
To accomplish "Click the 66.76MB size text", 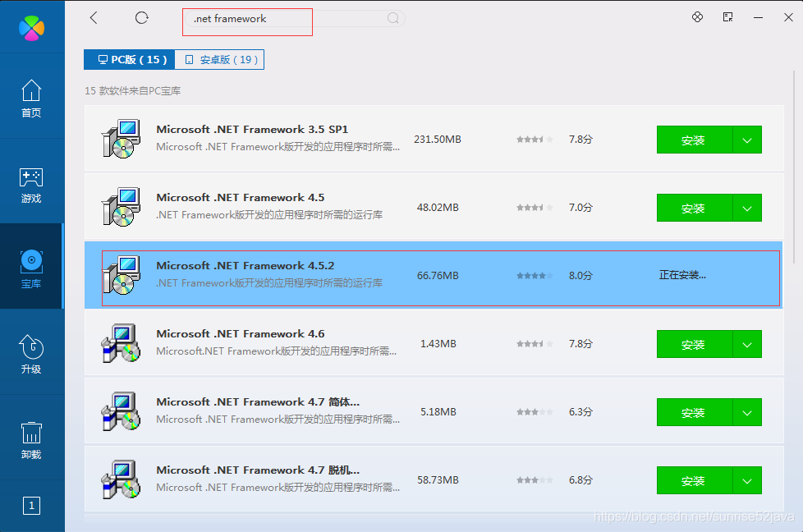I will 438,276.
